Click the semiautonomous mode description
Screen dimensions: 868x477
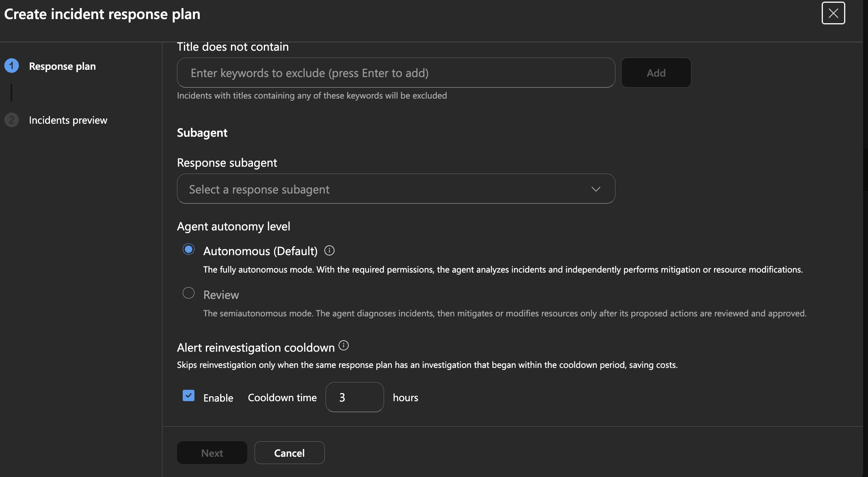505,313
